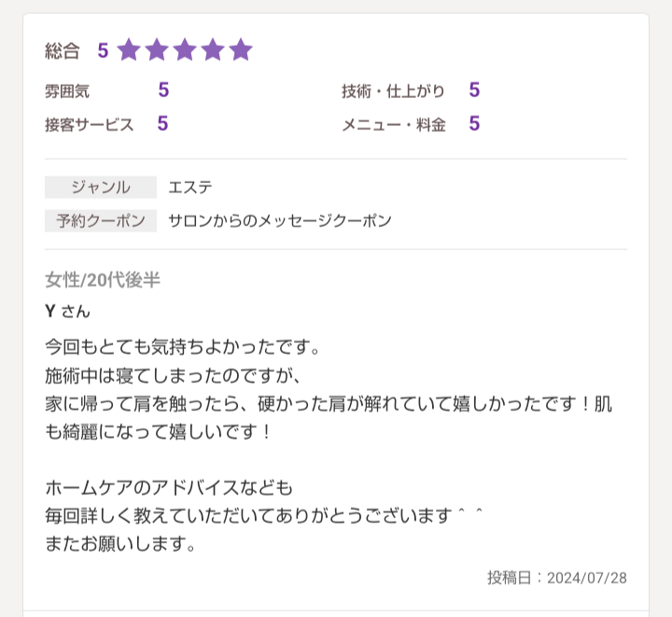
Task: Click the first purple rating star
Action: tap(129, 49)
